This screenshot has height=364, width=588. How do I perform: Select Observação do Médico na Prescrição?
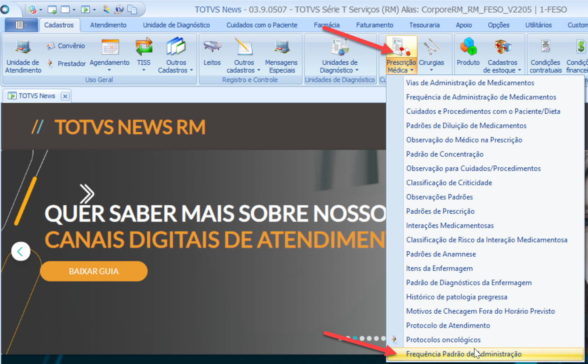coord(485,140)
